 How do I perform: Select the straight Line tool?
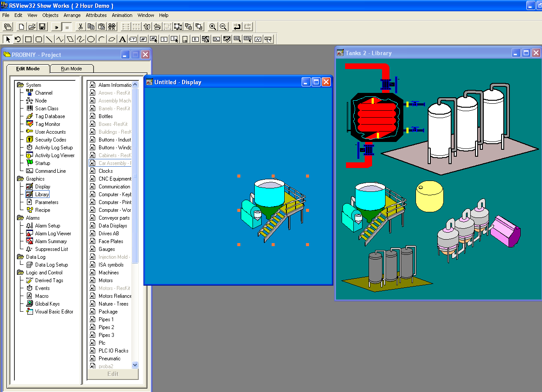click(49, 39)
